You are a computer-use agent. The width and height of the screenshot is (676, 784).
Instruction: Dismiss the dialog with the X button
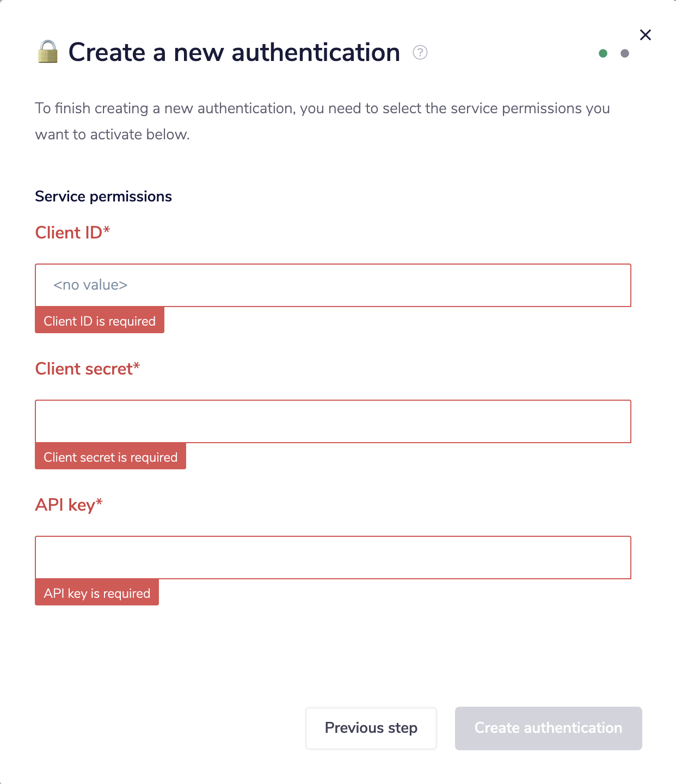[646, 34]
